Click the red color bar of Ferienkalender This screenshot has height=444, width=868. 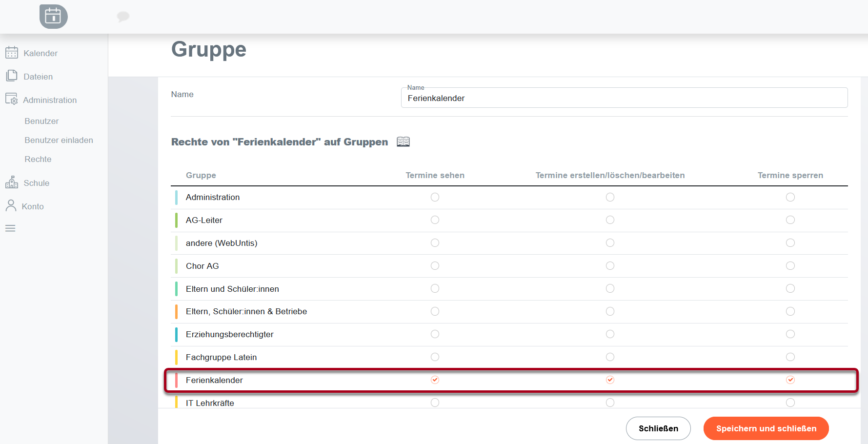[x=176, y=380]
